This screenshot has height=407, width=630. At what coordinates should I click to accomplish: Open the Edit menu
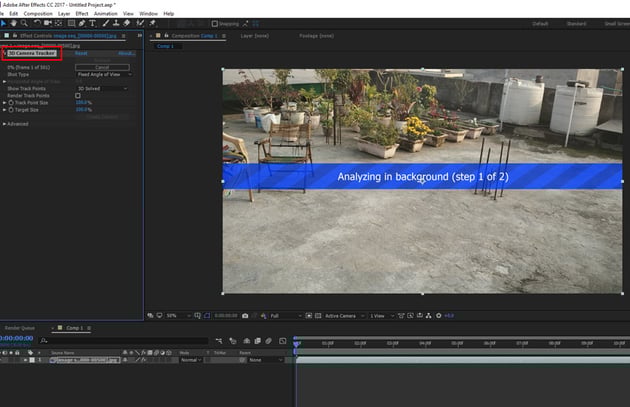pyautogui.click(x=14, y=14)
